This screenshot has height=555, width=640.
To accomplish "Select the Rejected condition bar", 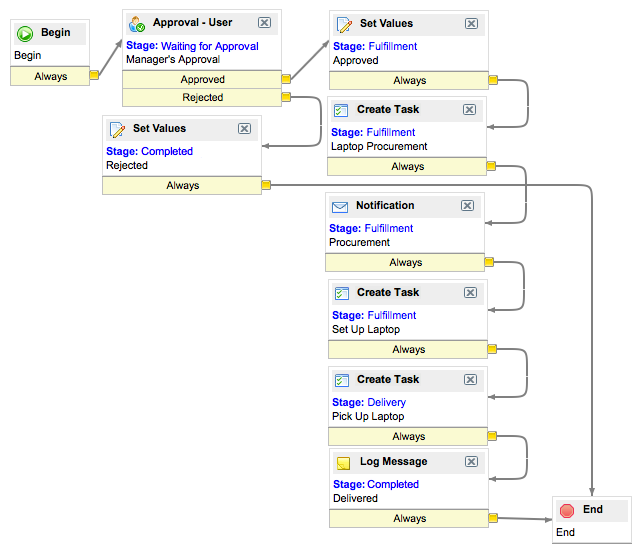I will coord(202,98).
